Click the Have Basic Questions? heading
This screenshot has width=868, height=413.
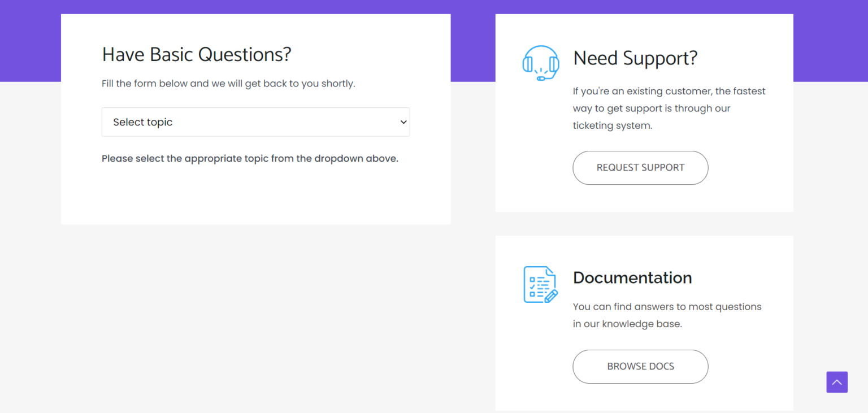[196, 54]
